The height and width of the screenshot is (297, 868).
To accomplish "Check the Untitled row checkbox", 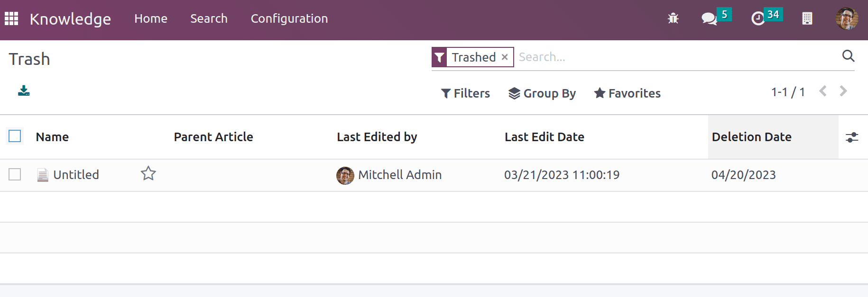I will pyautogui.click(x=15, y=174).
